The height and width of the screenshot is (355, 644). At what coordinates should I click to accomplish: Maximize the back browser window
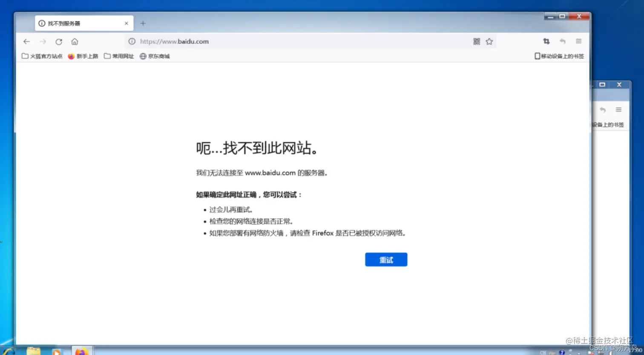coord(602,84)
